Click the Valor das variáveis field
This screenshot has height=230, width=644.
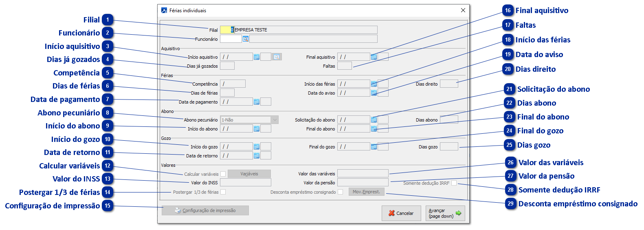point(363,173)
